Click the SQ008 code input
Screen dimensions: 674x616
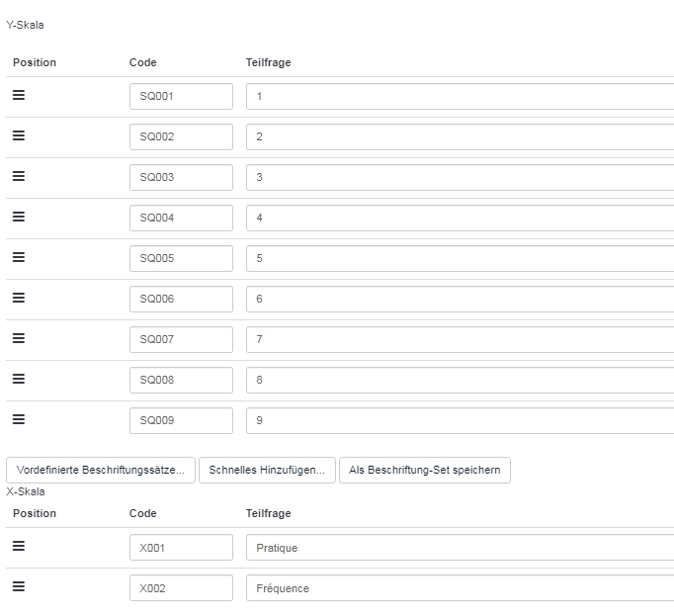[181, 380]
